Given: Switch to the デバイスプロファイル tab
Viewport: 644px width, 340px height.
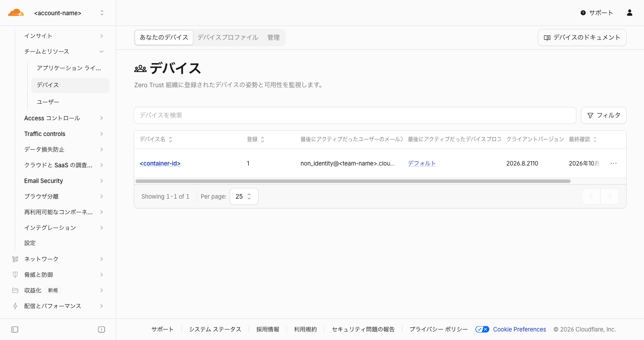Looking at the screenshot, I should pos(228,38).
